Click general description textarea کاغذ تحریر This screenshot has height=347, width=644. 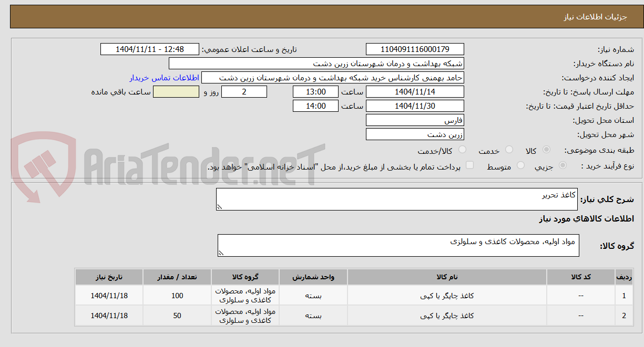click(x=397, y=199)
